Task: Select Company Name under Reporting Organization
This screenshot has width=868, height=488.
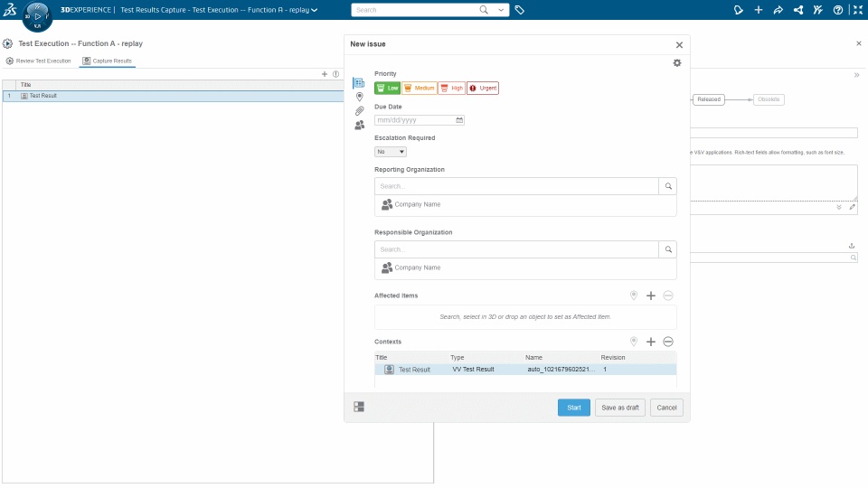Action: 410,205
